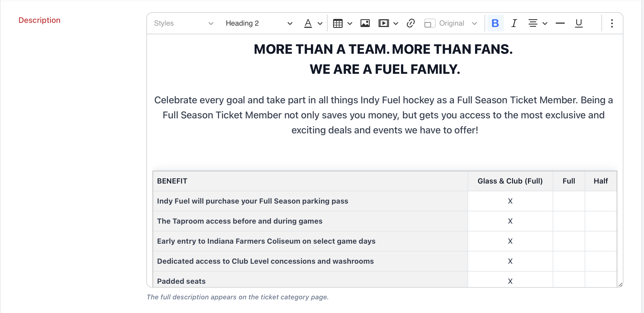Click 'The Taproom access before and during games' cell

[x=310, y=221]
